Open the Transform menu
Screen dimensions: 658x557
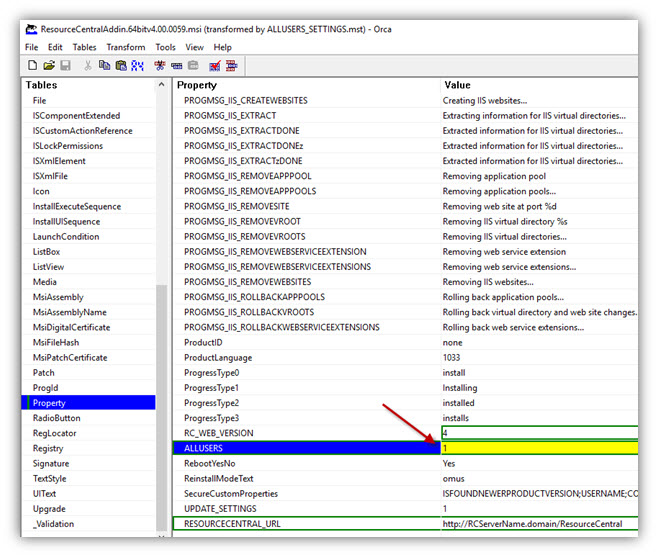click(x=126, y=47)
